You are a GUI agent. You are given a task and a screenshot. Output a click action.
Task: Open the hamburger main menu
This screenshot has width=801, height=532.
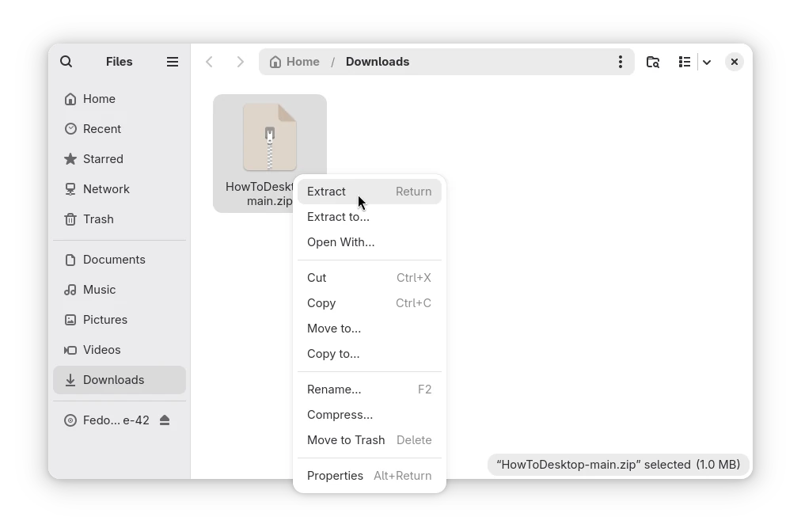coord(173,62)
